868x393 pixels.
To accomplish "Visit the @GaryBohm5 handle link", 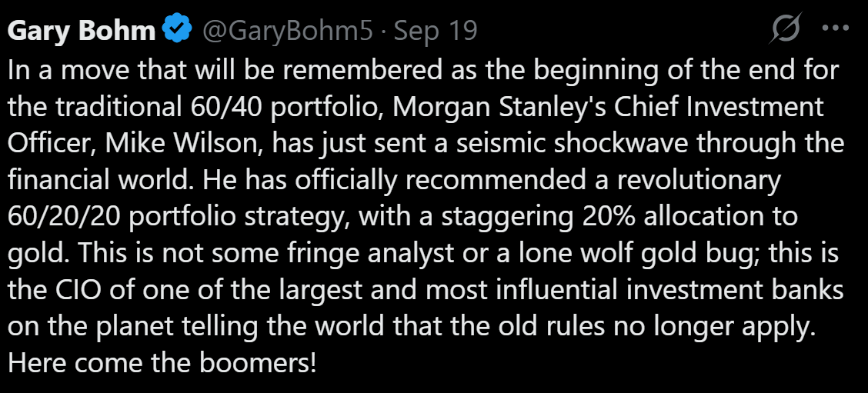I will pyautogui.click(x=288, y=31).
